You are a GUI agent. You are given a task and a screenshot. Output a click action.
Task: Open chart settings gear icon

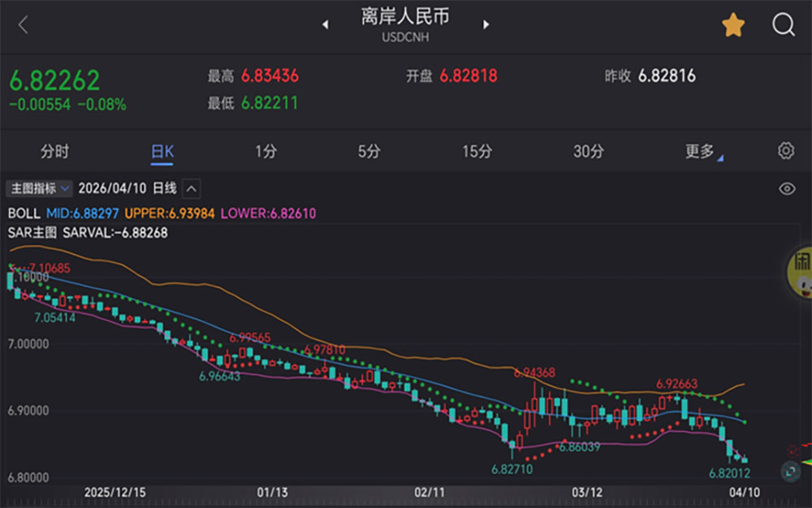[x=785, y=151]
